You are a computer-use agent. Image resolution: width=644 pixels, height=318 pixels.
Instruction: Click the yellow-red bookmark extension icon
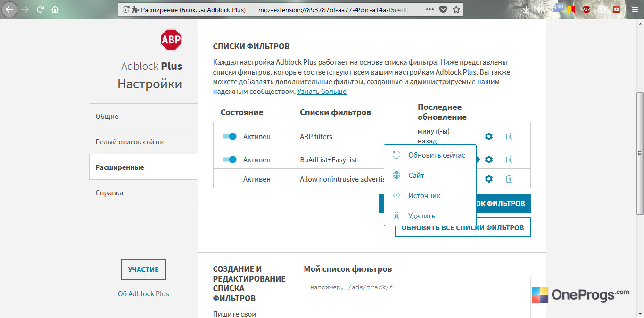click(x=572, y=9)
